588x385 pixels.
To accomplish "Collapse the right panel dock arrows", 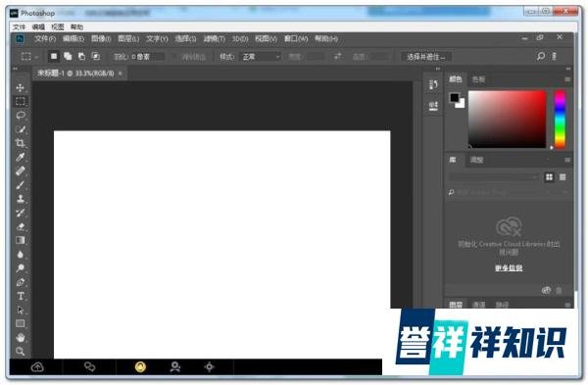I will point(568,69).
